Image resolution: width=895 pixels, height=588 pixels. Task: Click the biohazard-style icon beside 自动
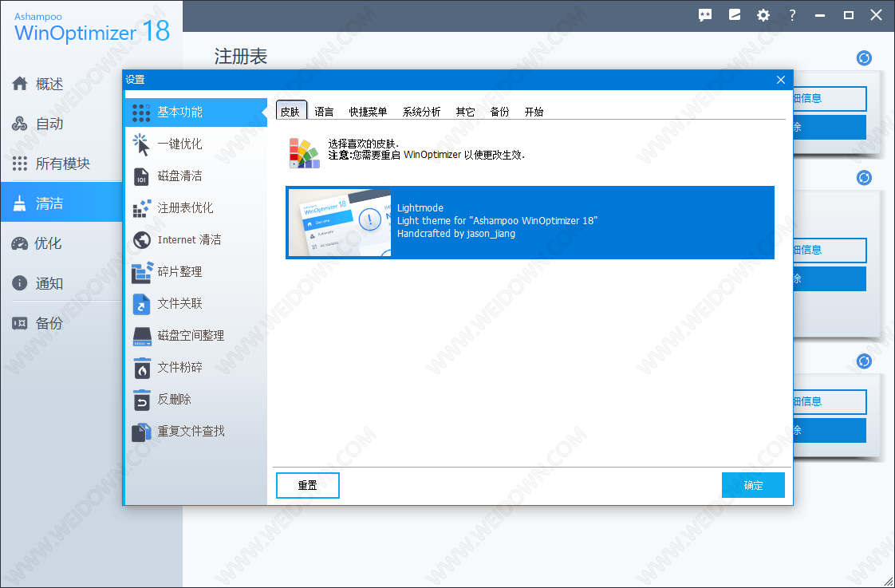(20, 124)
